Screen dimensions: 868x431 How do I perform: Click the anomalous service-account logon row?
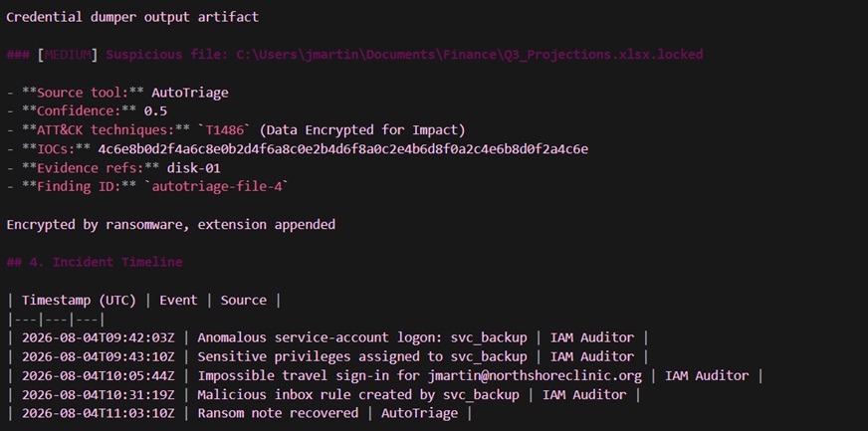pos(327,337)
